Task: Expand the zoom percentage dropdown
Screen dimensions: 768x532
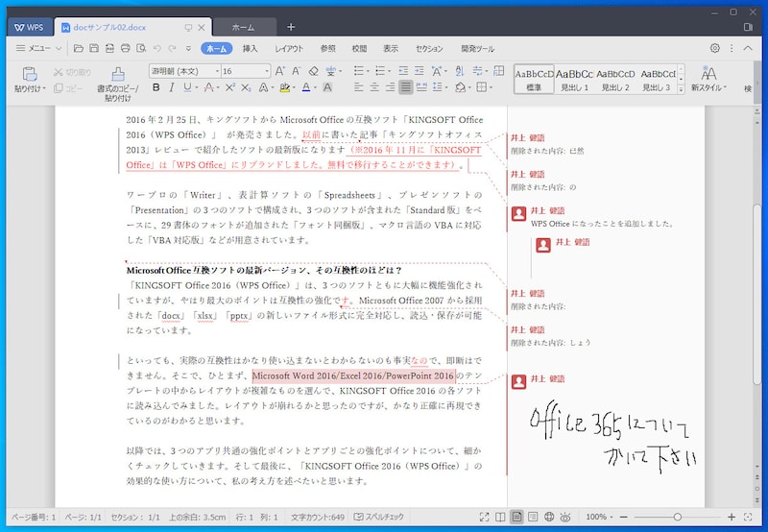Action: point(612,517)
